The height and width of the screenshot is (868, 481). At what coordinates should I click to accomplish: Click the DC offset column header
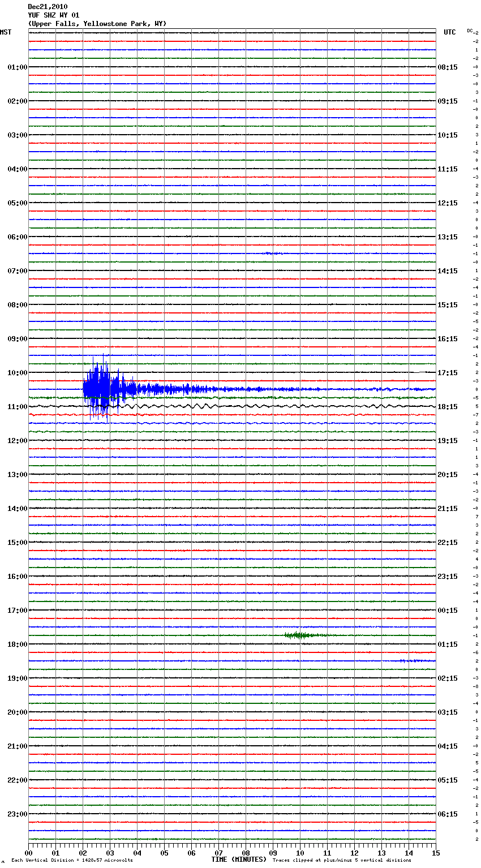pos(470,31)
